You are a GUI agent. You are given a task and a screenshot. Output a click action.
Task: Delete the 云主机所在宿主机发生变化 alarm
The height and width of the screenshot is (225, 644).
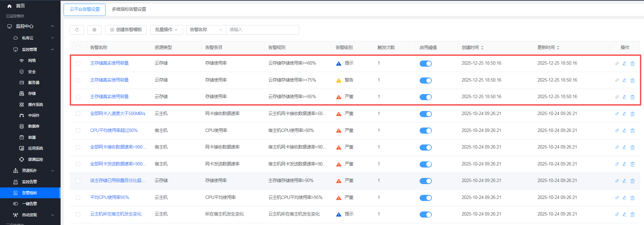coord(632,215)
